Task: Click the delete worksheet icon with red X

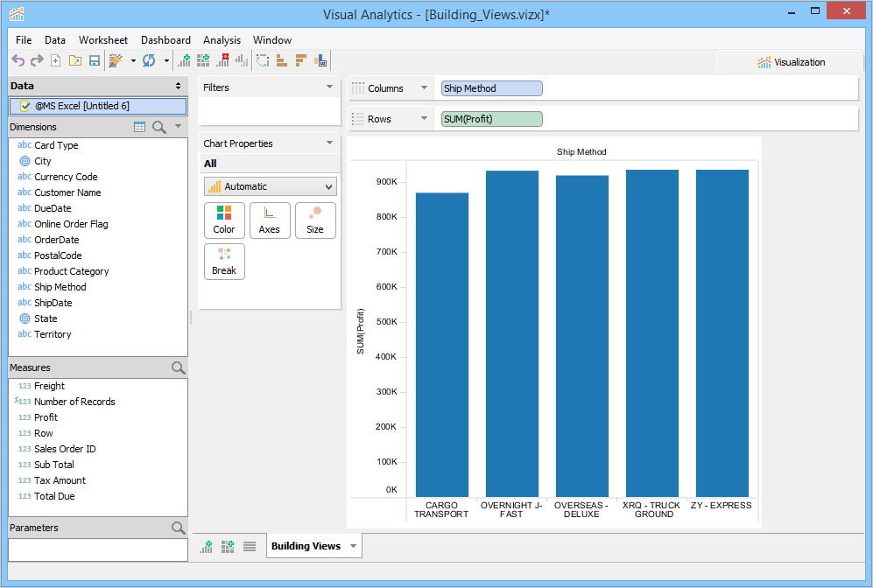Action: (x=222, y=60)
